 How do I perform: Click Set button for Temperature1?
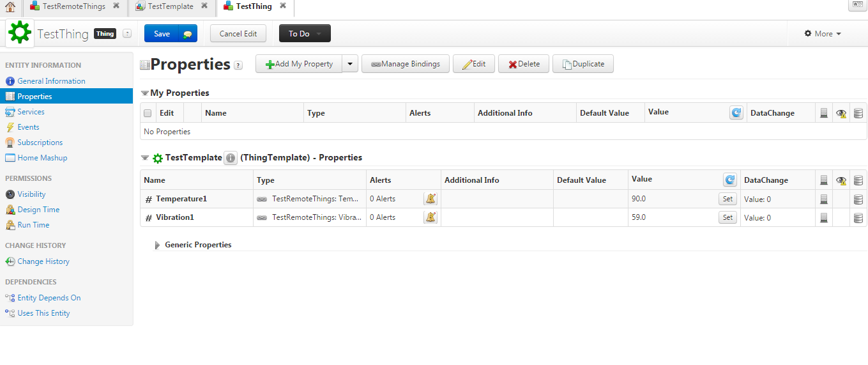(727, 199)
